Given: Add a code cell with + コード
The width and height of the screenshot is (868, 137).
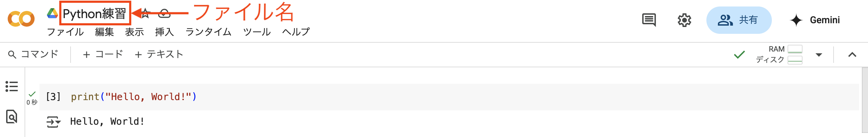Looking at the screenshot, I should click(103, 54).
